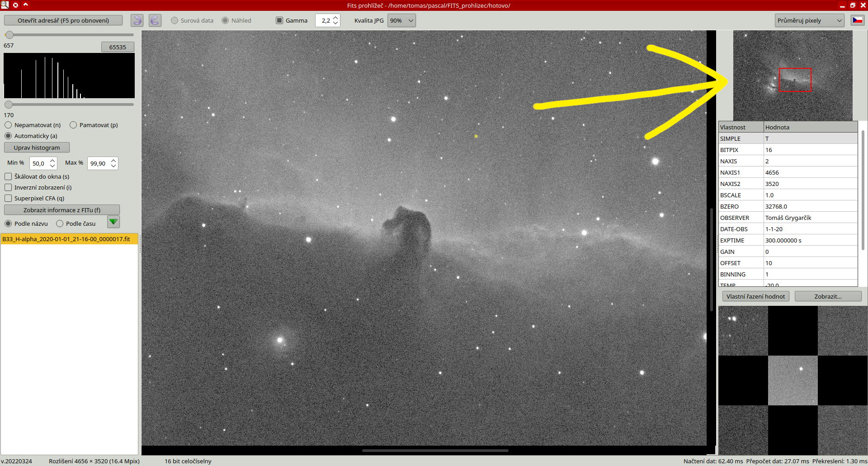This screenshot has height=466, width=868.
Task: Click the Vlastnost column header
Action: (741, 127)
